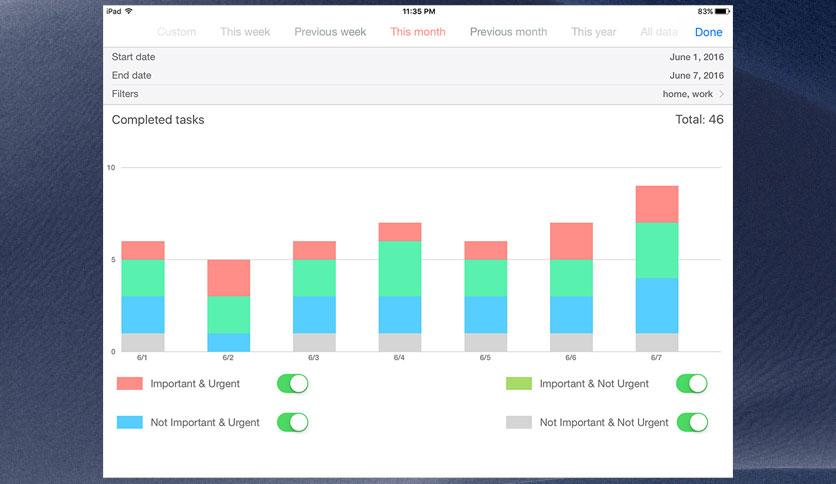This screenshot has height=484, width=836.
Task: Switch to Previous week tab
Action: tap(330, 32)
